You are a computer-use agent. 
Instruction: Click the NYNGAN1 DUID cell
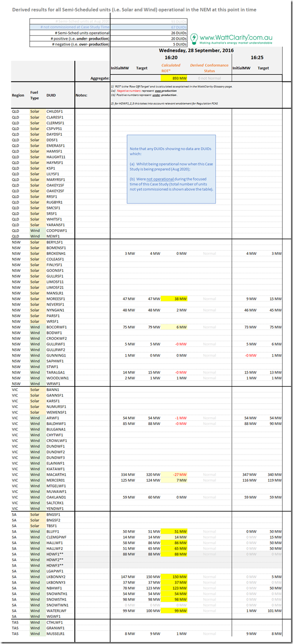(55, 310)
